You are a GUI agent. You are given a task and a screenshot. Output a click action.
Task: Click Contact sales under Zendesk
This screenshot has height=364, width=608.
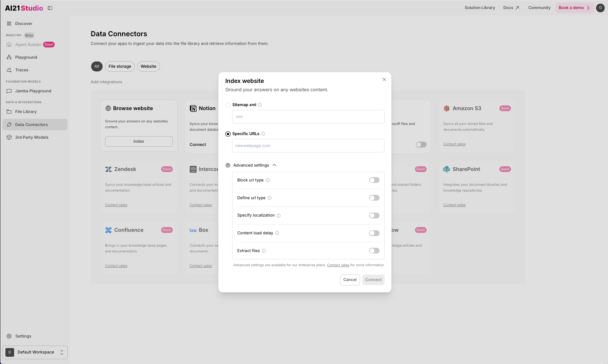[116, 205]
